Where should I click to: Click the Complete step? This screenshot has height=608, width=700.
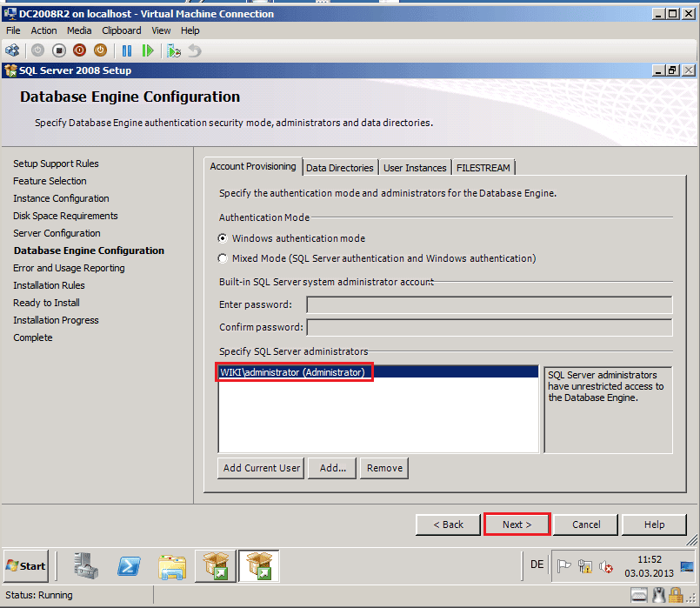[x=32, y=338]
